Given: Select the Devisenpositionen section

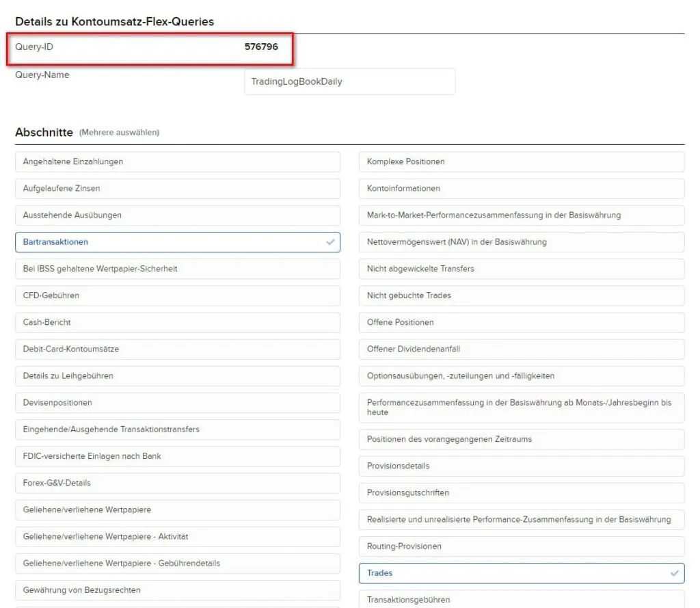Looking at the screenshot, I should (x=178, y=403).
